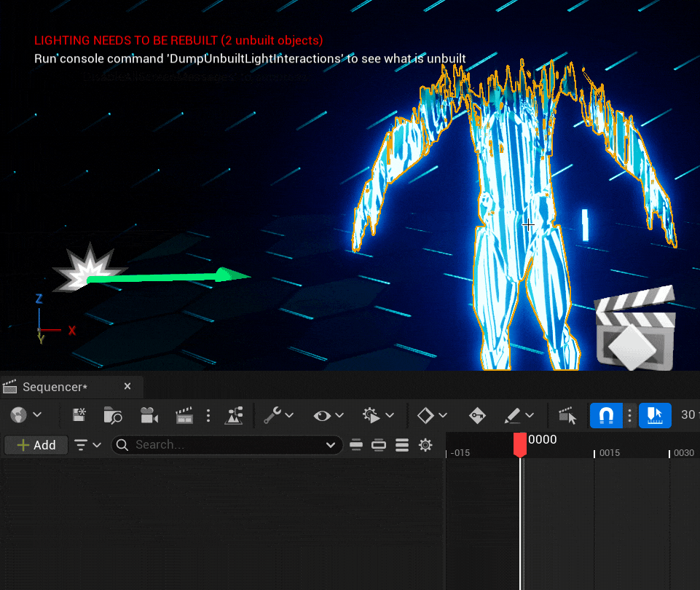Focus the Search tracks field
This screenshot has height=590, width=700.
tap(227, 445)
